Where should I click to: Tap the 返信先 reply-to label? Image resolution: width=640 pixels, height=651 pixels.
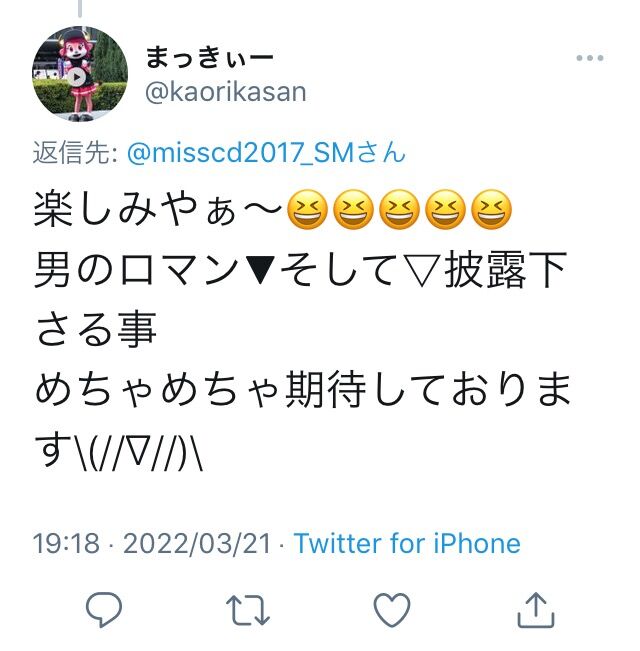(x=75, y=153)
